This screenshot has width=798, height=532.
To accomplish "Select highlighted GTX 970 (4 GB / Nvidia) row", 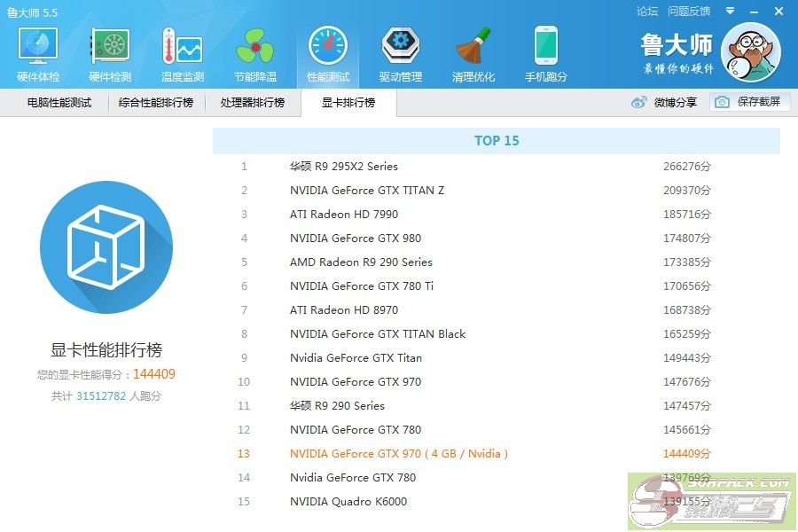I will 497,454.
